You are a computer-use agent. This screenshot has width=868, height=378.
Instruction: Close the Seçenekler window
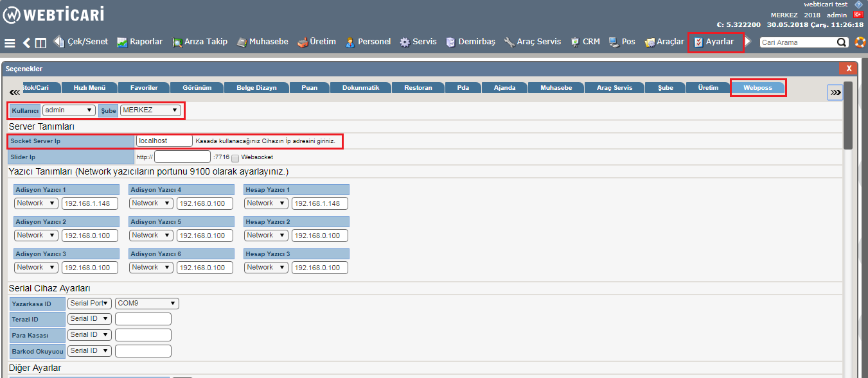(x=849, y=68)
